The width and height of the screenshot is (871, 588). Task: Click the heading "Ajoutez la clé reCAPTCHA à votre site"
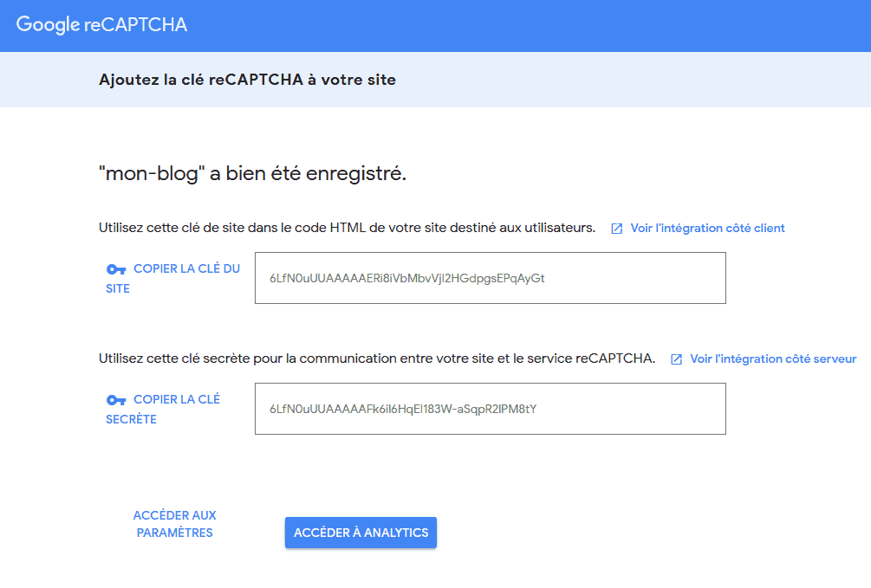tap(247, 80)
